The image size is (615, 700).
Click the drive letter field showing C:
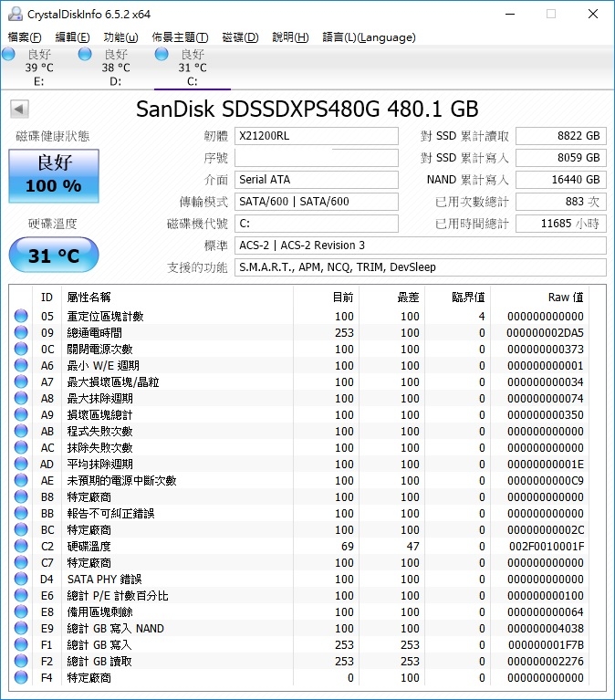317,224
